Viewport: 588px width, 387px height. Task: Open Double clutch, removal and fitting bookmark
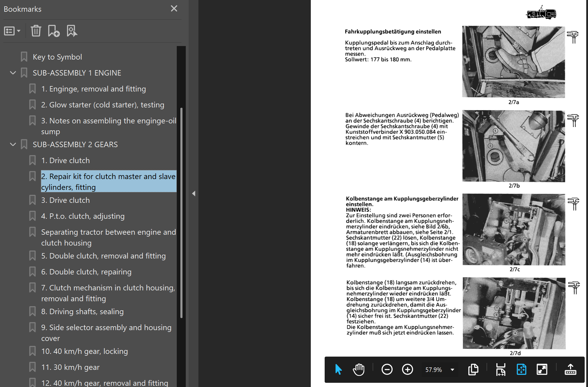click(103, 256)
